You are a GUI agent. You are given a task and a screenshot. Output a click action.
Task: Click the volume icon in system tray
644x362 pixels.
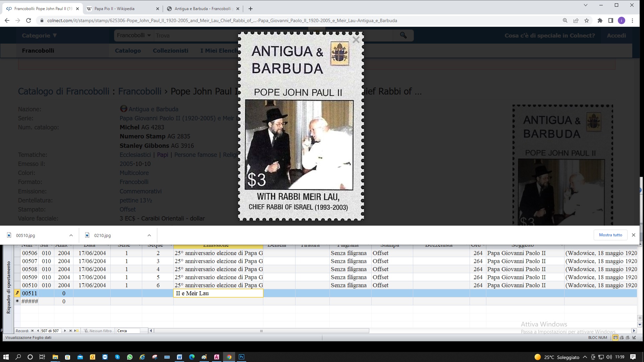pyautogui.click(x=609, y=357)
